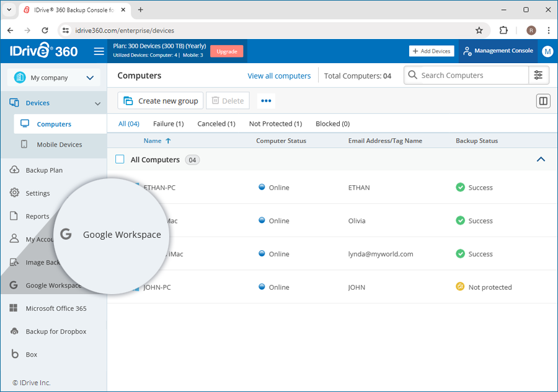Open the hamburger menu next to IDrive 360 logo
558x392 pixels.
click(x=99, y=51)
